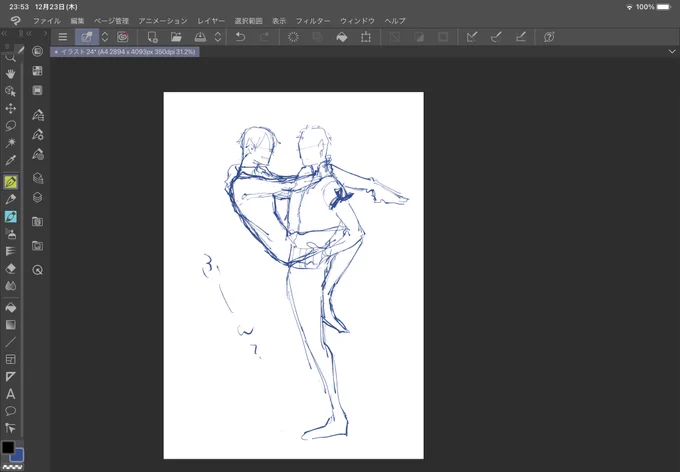Click the Open file folder icon

176,37
